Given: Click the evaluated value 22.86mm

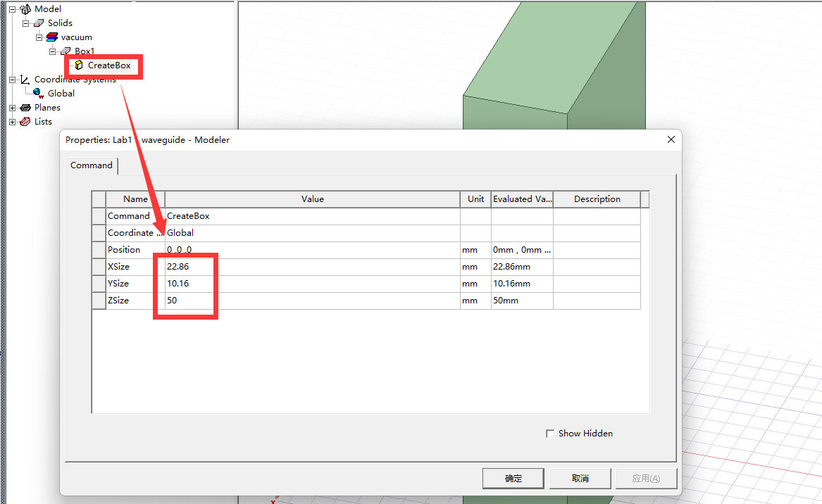Looking at the screenshot, I should (x=522, y=267).
